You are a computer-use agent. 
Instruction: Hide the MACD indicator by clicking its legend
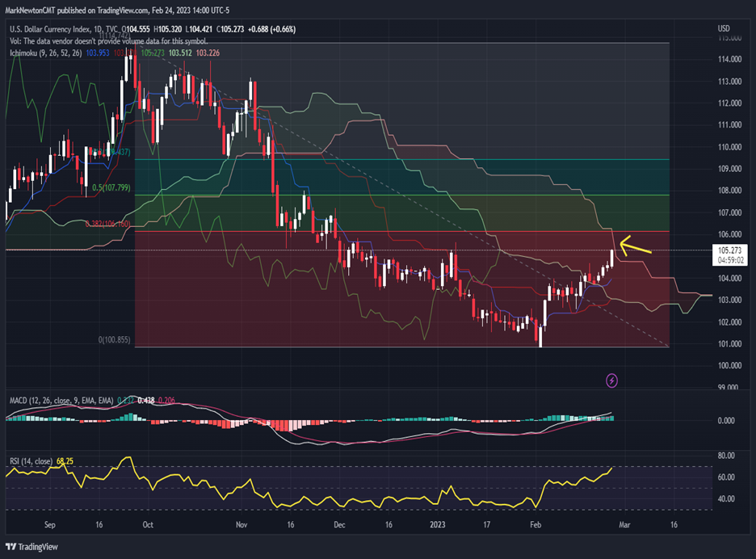tap(57, 400)
